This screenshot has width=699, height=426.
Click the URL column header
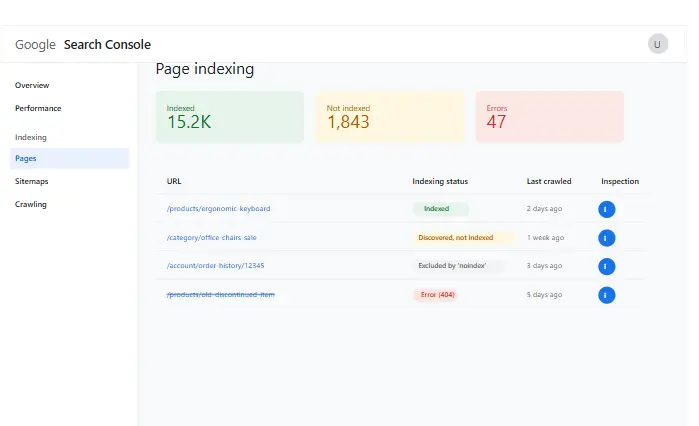[x=174, y=181]
